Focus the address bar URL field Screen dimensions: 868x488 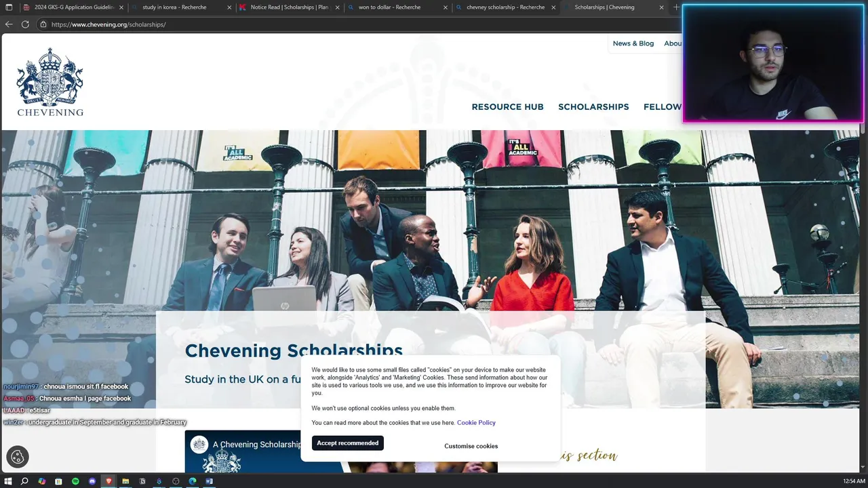[359, 24]
